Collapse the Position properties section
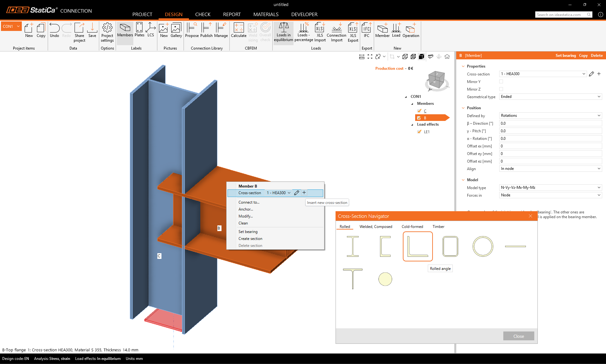The image size is (606, 364). click(x=463, y=108)
